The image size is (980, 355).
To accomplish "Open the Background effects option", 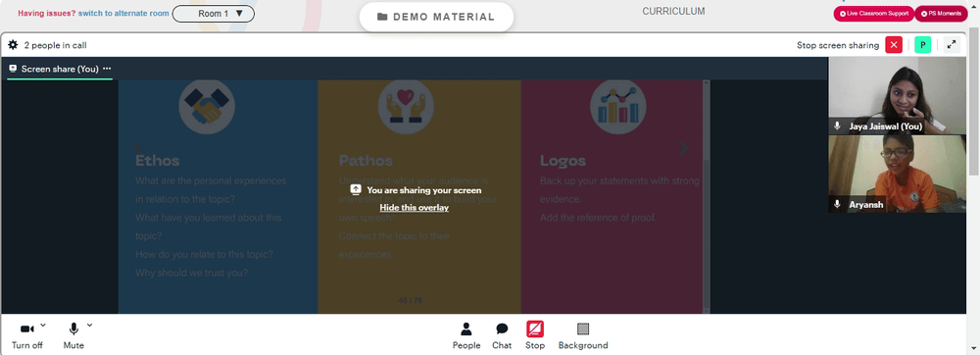I will [582, 335].
